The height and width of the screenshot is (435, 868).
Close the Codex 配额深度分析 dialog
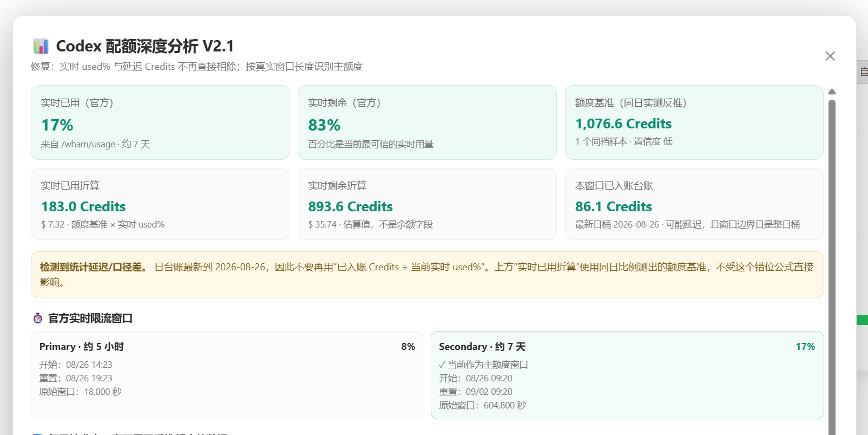(830, 56)
